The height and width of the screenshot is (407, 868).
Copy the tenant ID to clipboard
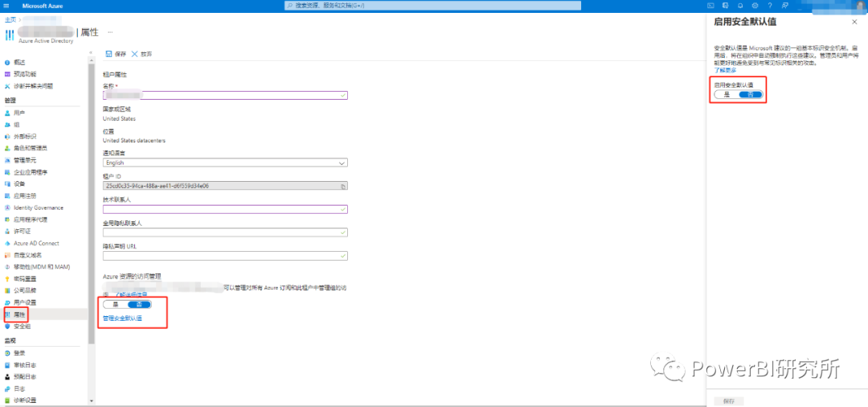[x=343, y=187]
